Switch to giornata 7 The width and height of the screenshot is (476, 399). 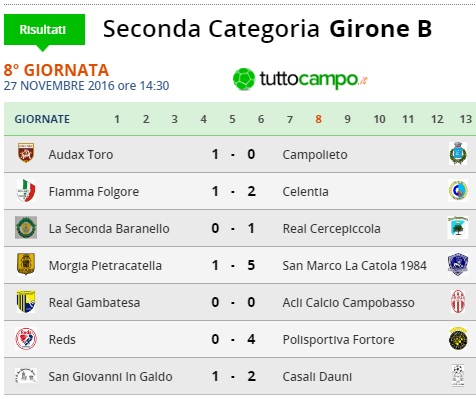tap(290, 119)
